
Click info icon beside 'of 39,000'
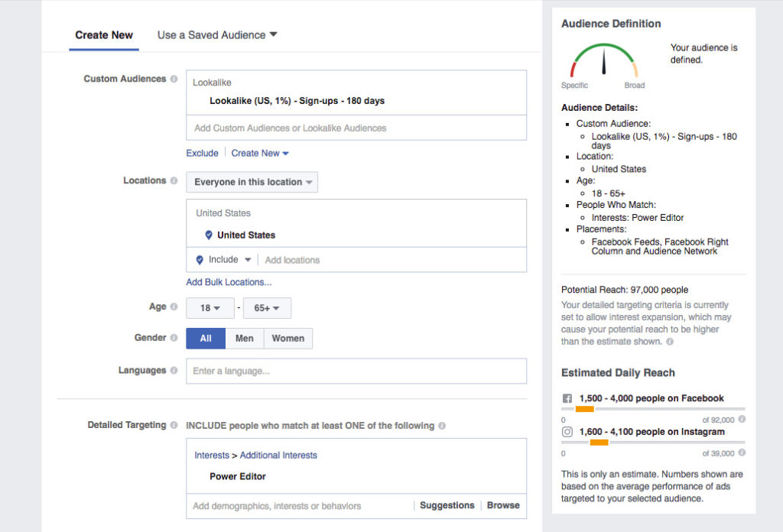click(742, 453)
